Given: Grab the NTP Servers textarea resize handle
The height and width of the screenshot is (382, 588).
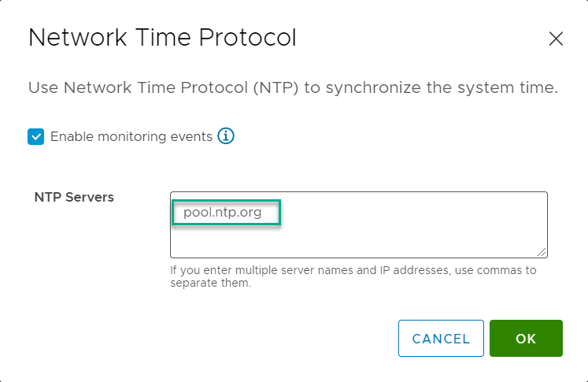Looking at the screenshot, I should 542,252.
